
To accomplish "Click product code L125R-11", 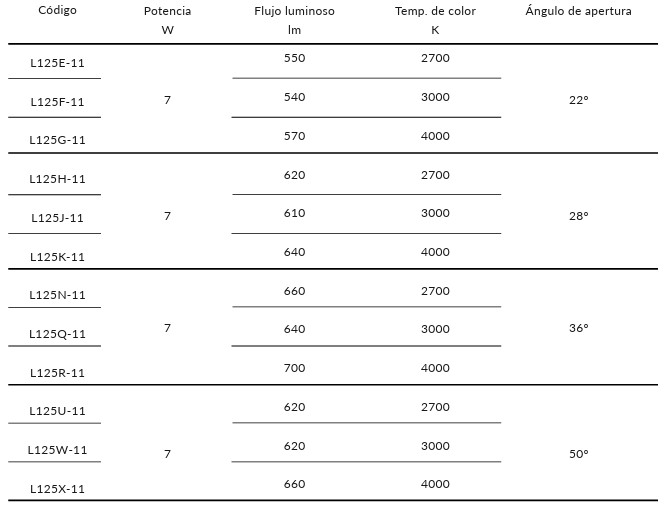I will point(58,373).
